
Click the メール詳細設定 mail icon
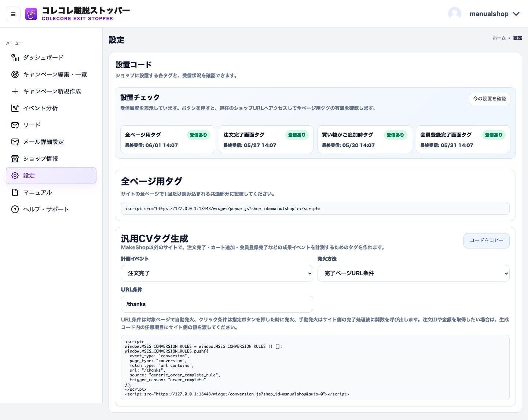(15, 142)
